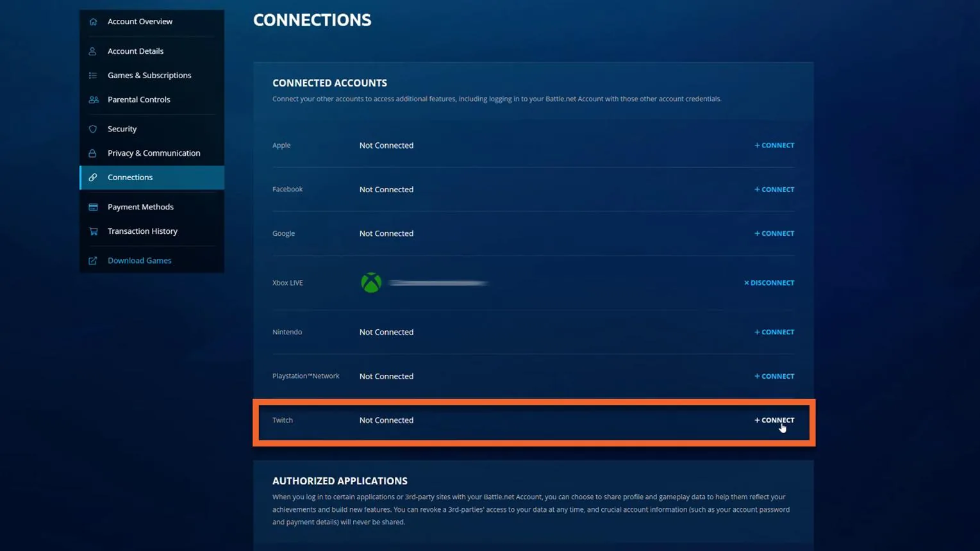Click the shield icon next to Security
The height and width of the screenshot is (551, 980).
point(93,129)
